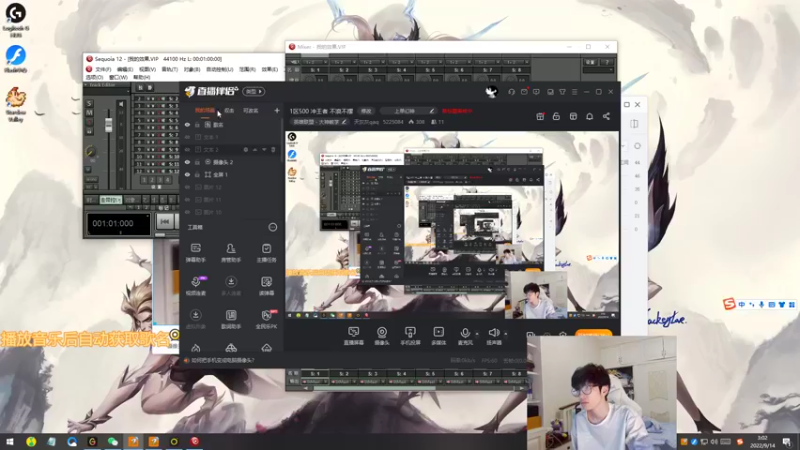The image size is (800, 450).
Task: Open the 窗口(W) menu in Sequoia
Action: pos(118,77)
